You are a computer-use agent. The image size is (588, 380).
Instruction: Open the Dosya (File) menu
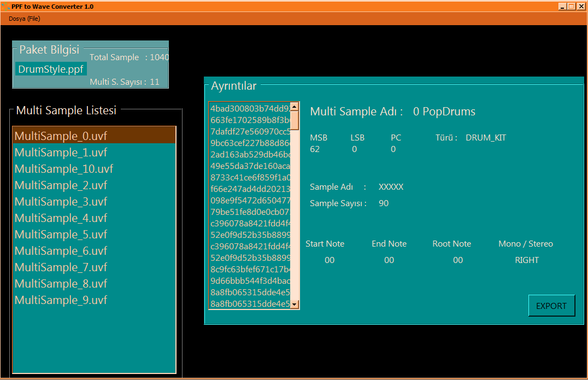click(25, 19)
